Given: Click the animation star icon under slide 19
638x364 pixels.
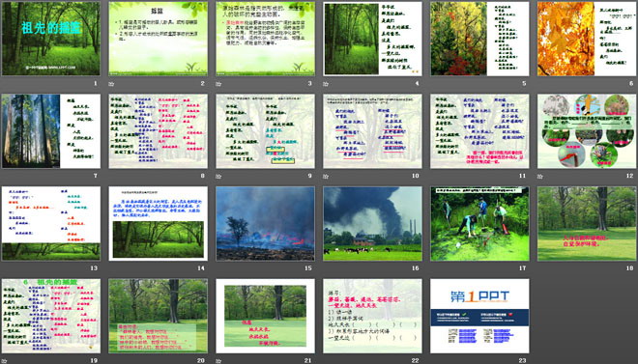Looking at the screenshot, I should (x=4, y=361).
